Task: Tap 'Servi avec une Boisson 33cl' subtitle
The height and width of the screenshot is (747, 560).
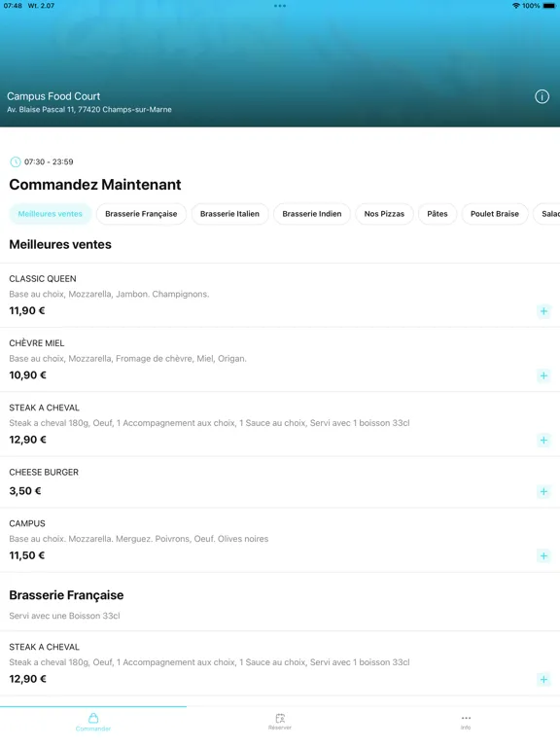Action: (x=64, y=616)
